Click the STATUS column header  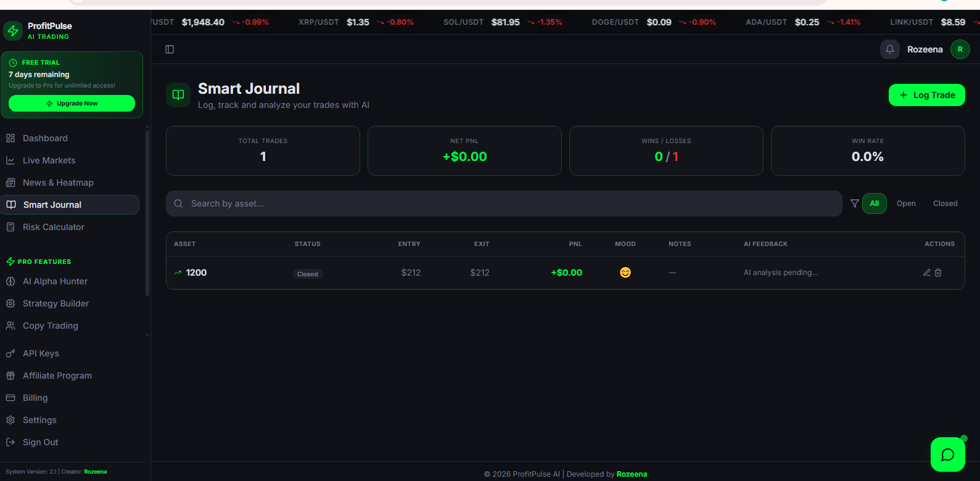pos(307,244)
